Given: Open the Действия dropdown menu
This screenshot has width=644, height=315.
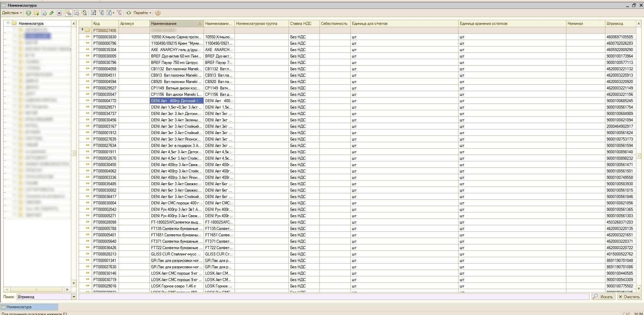Looking at the screenshot, I should pos(12,13).
